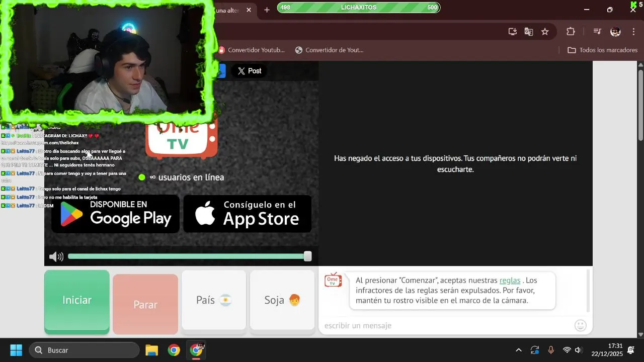Click the sync tray icon

tap(535, 350)
